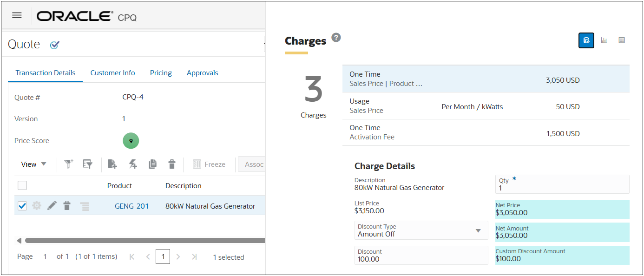
Task: Edit the GENG-201 row with pencil icon
Action: pyautogui.click(x=52, y=206)
